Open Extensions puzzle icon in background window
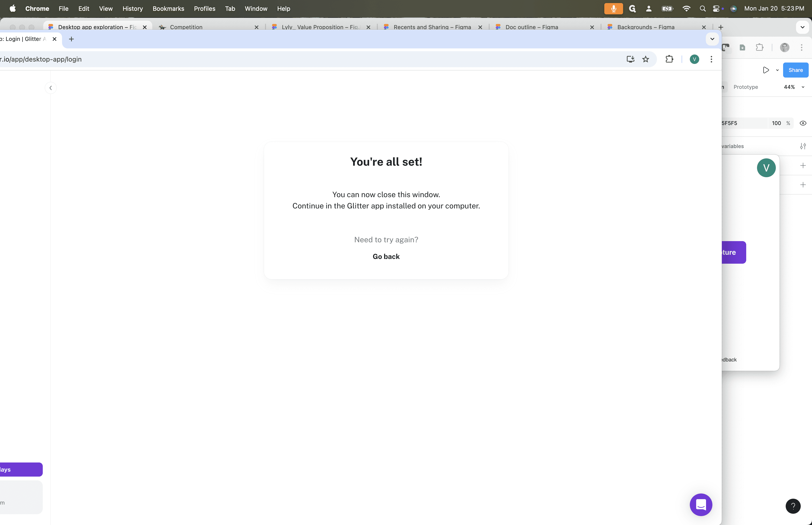 click(759, 47)
